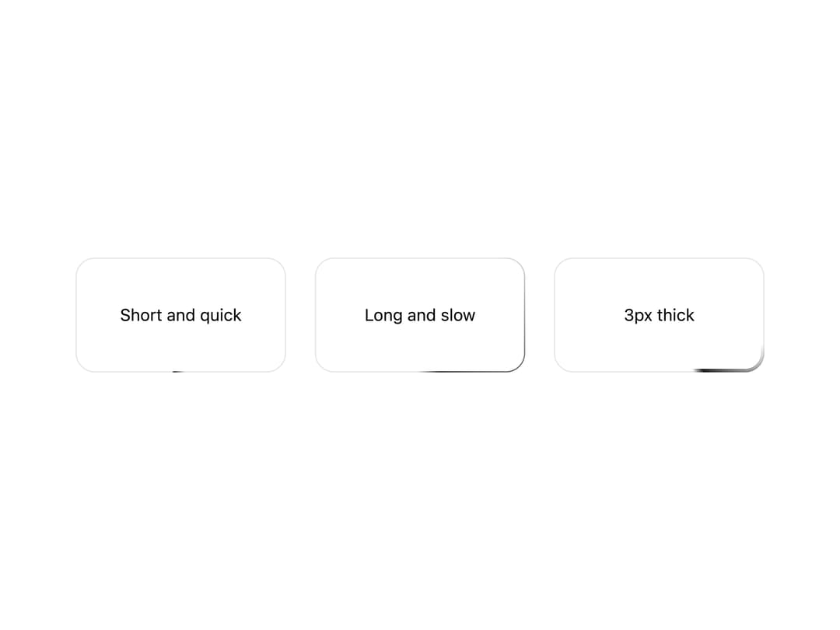Viewport: 840px width, 630px height.
Task: Click the "Short and quick" card
Action: tap(180, 315)
